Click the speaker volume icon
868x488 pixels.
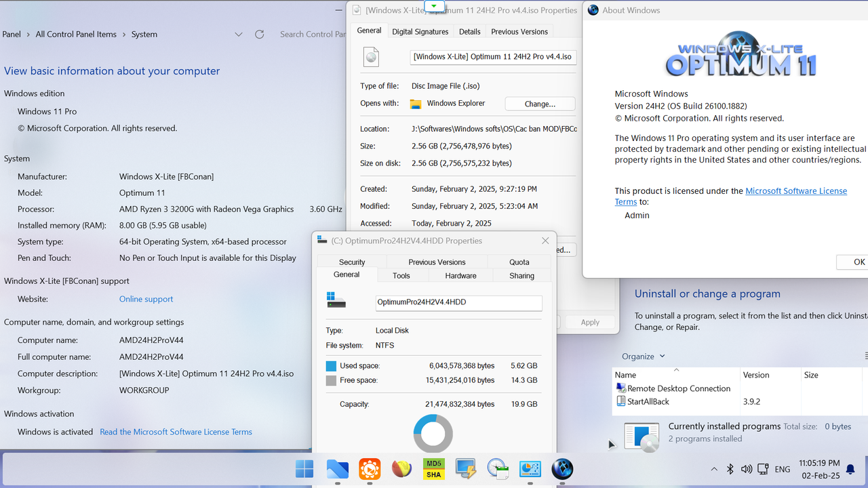747,468
